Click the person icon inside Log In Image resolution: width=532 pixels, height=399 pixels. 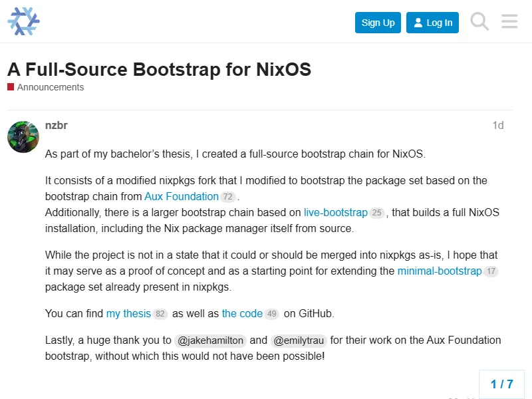pos(418,23)
